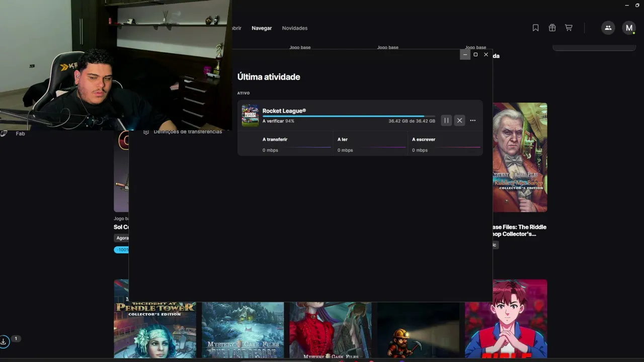Click the 'A transferir' speed label

point(275,139)
